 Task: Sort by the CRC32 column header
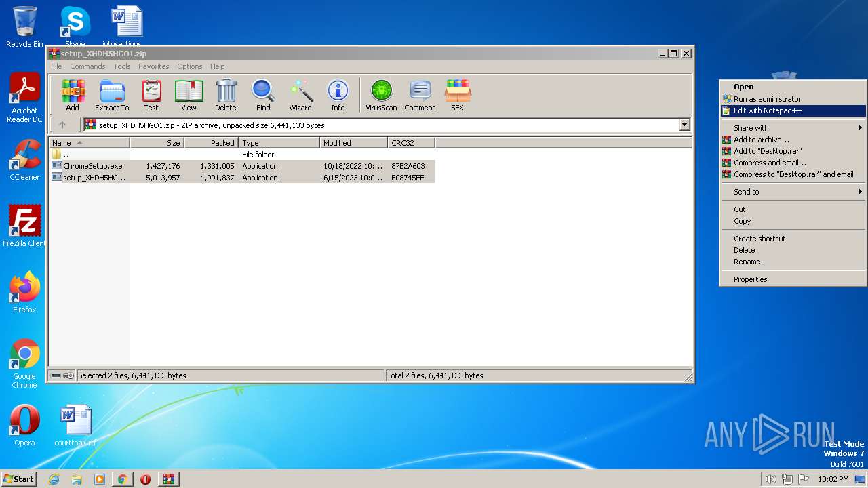[x=411, y=143]
